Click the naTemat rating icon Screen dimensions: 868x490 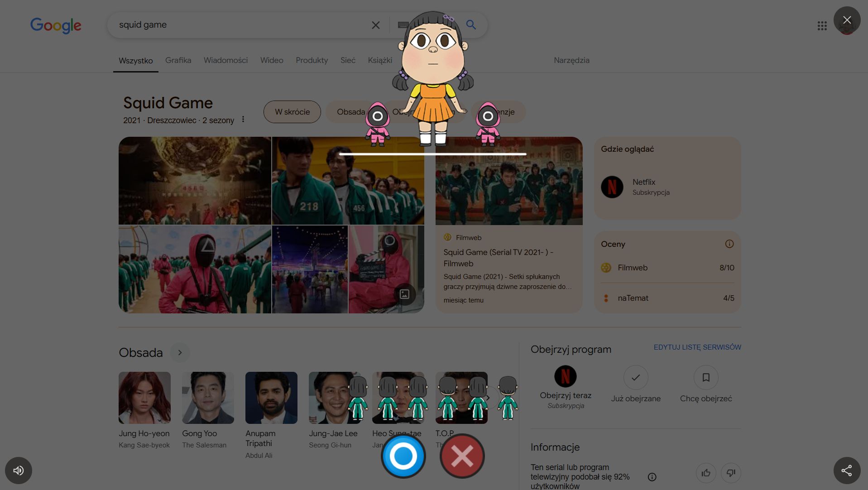(x=606, y=298)
